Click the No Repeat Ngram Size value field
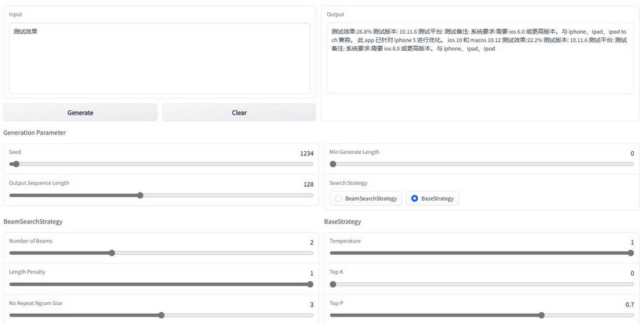 (311, 304)
